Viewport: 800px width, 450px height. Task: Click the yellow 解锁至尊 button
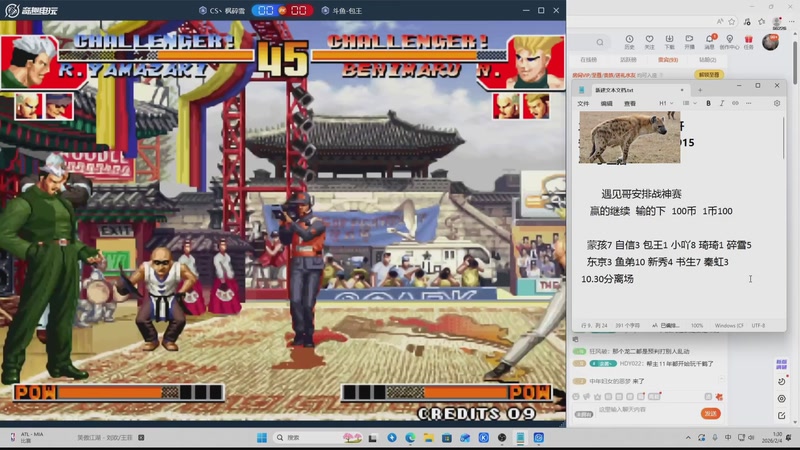point(709,74)
